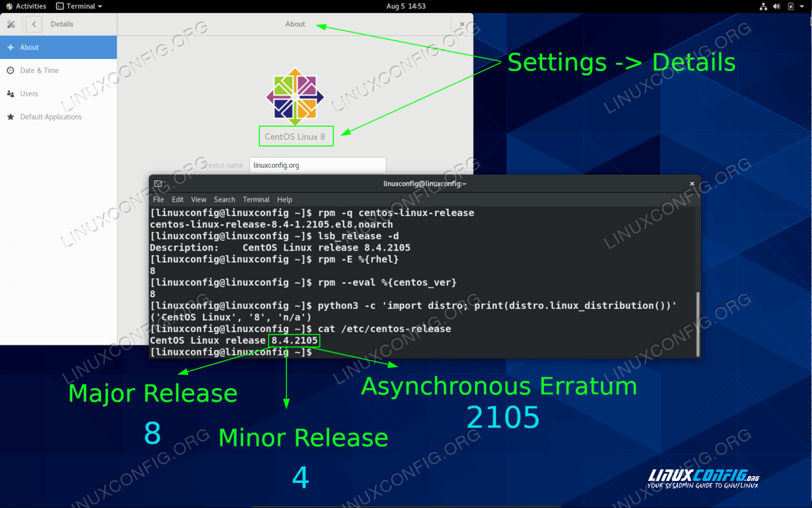Click the volume speaker icon in top bar

tap(777, 6)
